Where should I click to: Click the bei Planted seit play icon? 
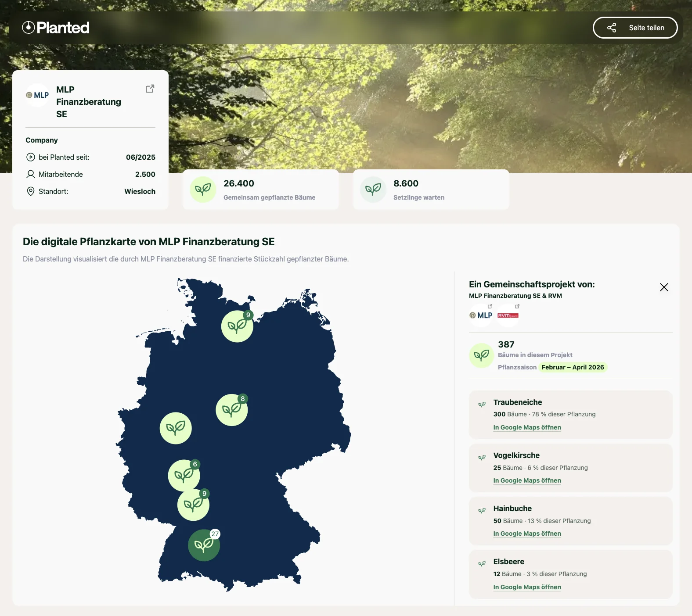click(31, 157)
